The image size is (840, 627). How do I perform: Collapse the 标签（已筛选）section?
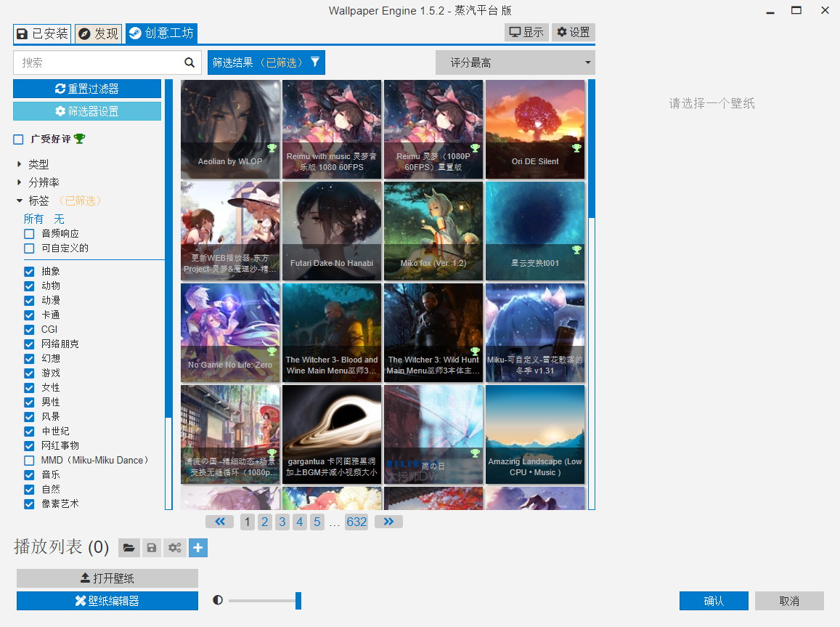coord(18,201)
